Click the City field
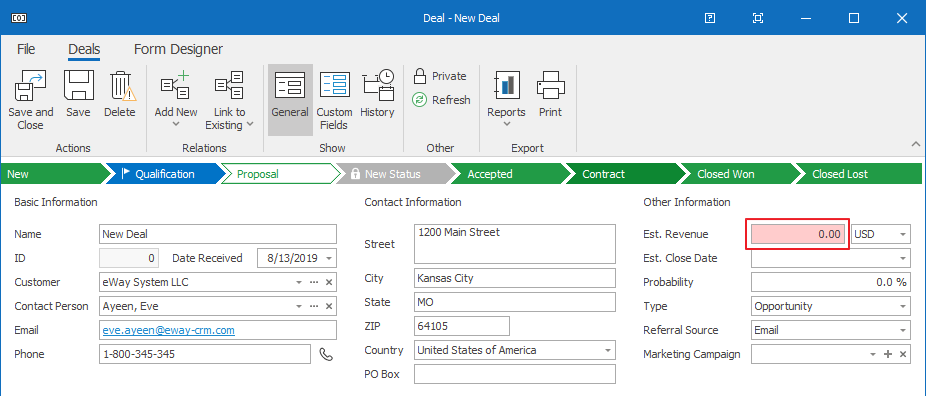 (x=515, y=278)
